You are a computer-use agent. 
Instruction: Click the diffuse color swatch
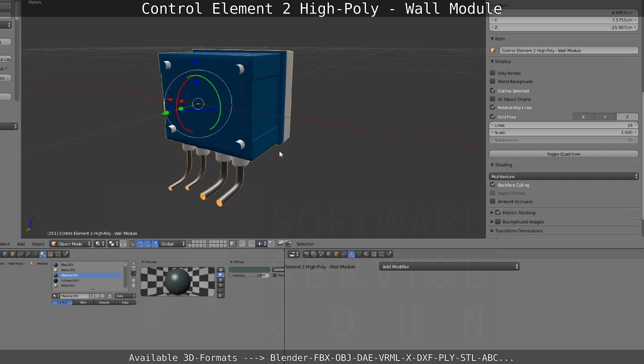pyautogui.click(x=249, y=269)
